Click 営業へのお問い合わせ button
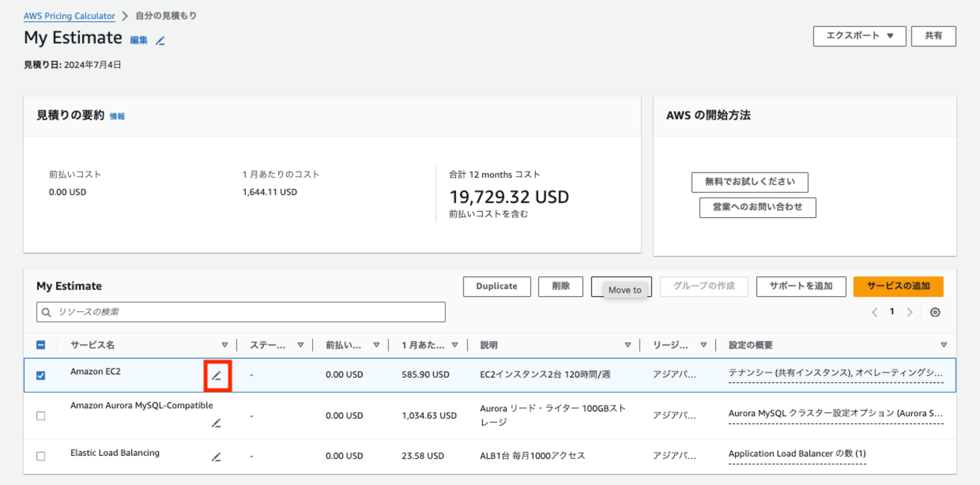Image resolution: width=980 pixels, height=485 pixels. (758, 208)
